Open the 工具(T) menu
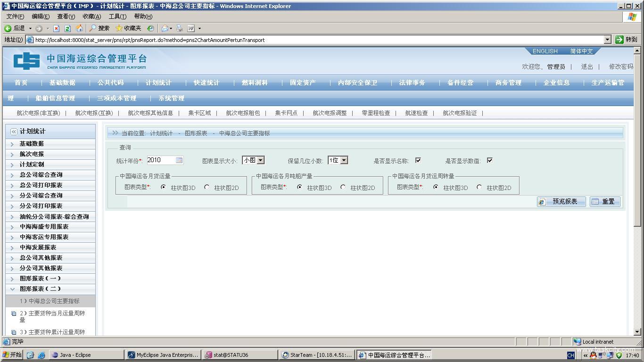The image size is (644, 362). point(117,16)
